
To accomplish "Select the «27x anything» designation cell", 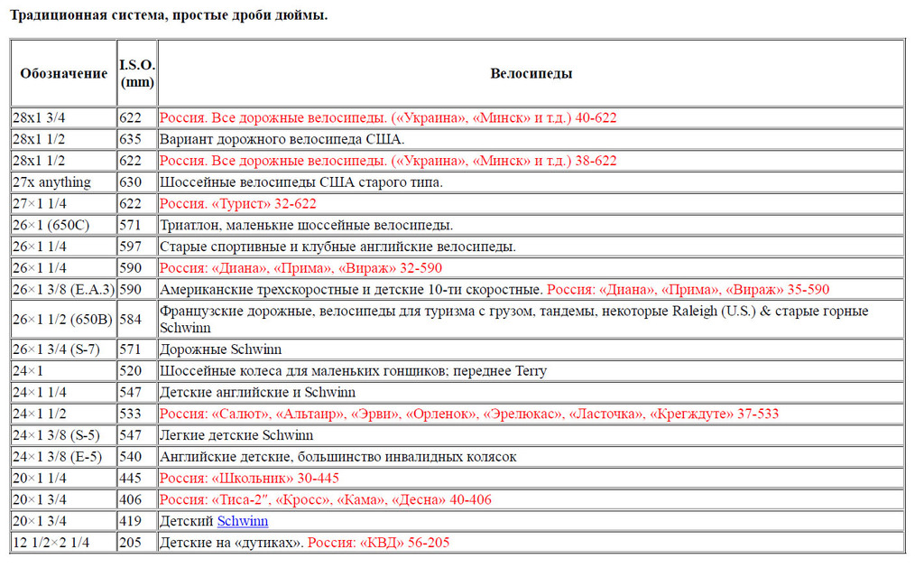I will (x=51, y=182).
